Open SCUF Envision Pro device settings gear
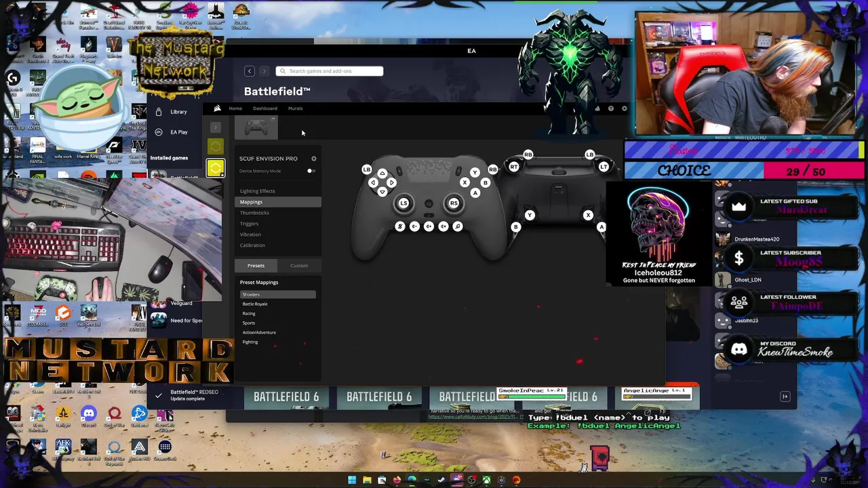 pyautogui.click(x=314, y=159)
